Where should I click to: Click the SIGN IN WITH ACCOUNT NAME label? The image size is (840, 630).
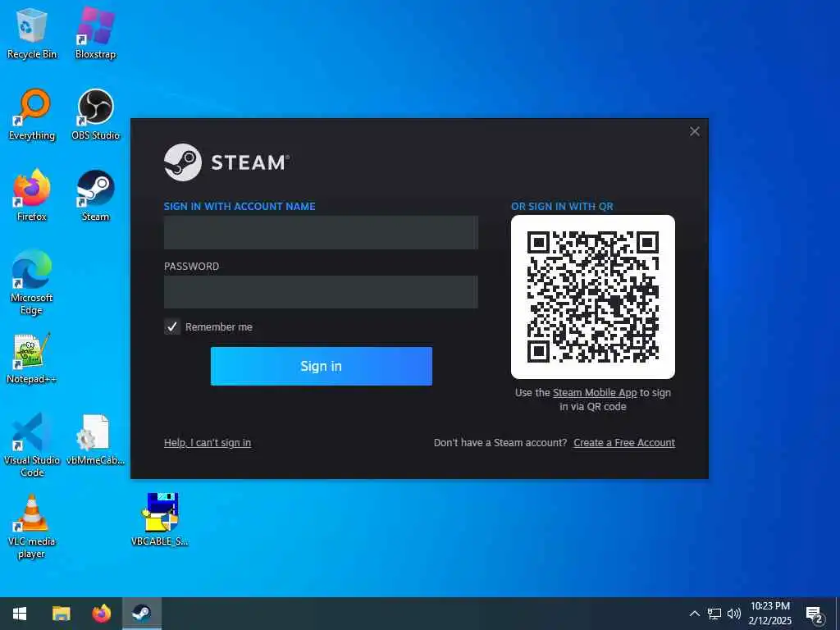(240, 206)
